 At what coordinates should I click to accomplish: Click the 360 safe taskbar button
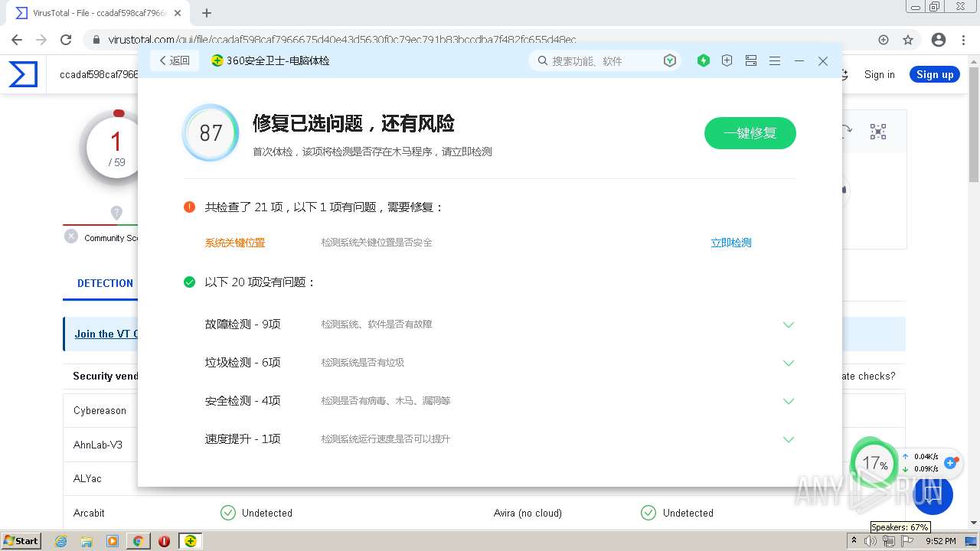click(x=190, y=540)
